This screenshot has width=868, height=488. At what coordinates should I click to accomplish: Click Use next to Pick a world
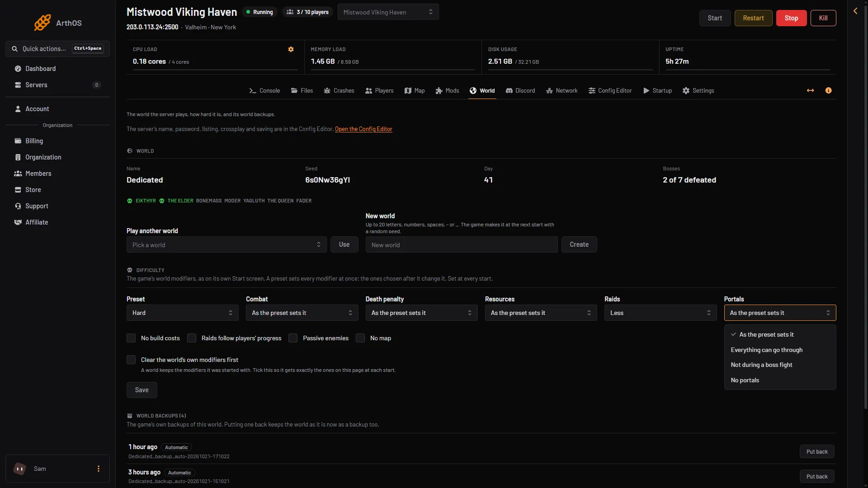pyautogui.click(x=344, y=244)
